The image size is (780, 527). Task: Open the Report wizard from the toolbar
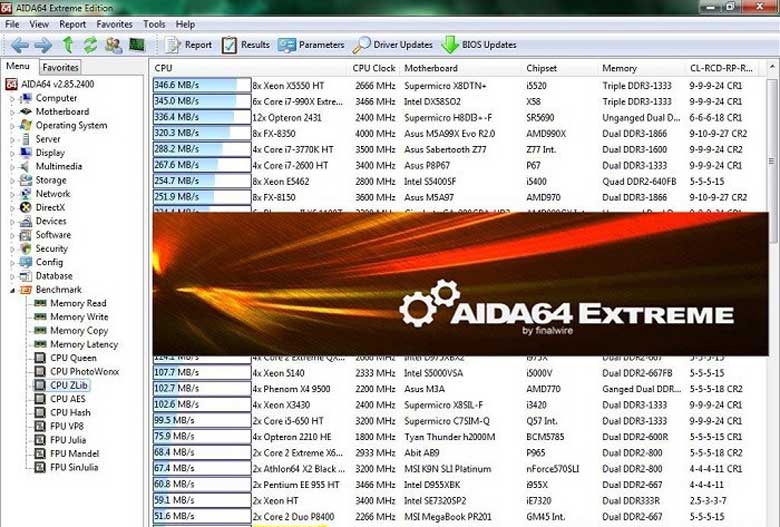[x=189, y=45]
